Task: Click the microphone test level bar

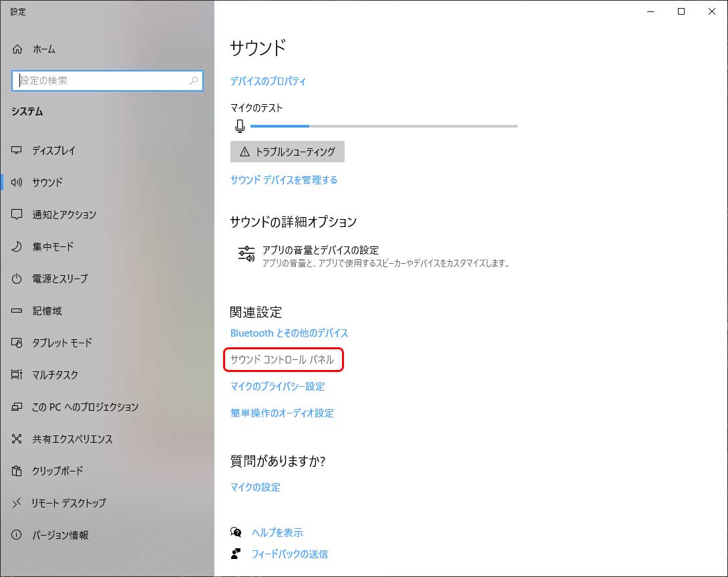Action: [x=384, y=126]
